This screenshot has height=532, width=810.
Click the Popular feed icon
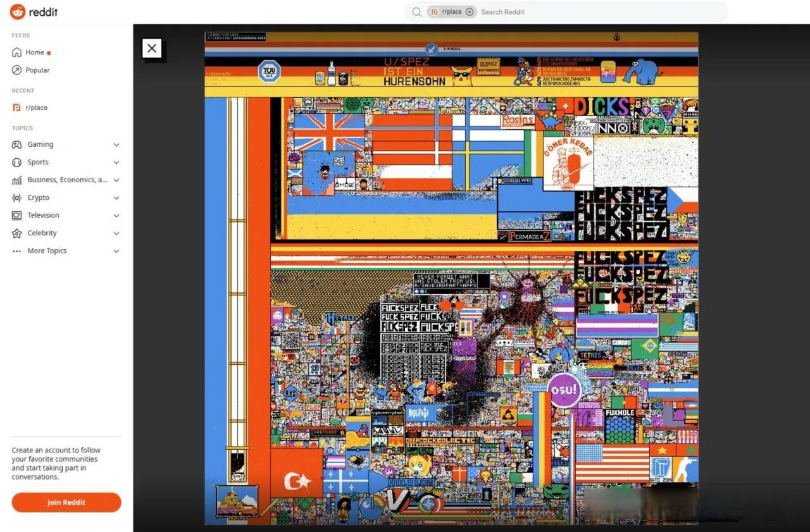[17, 70]
